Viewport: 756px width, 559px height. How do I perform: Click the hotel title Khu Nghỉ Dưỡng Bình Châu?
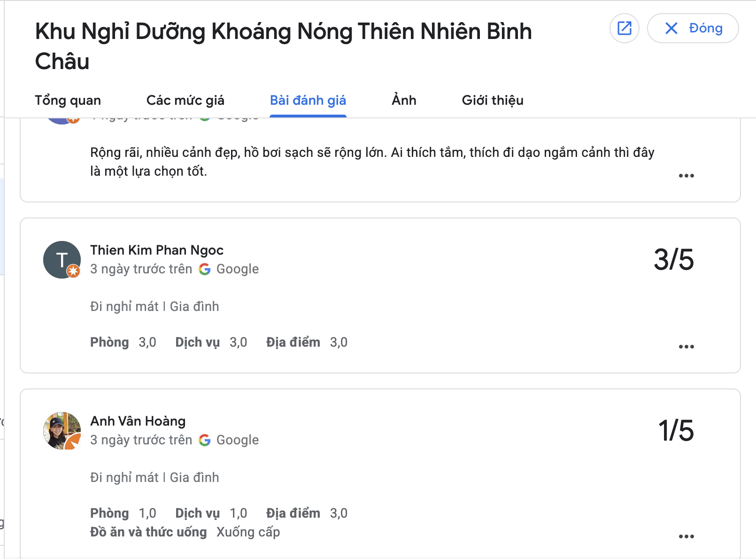283,46
